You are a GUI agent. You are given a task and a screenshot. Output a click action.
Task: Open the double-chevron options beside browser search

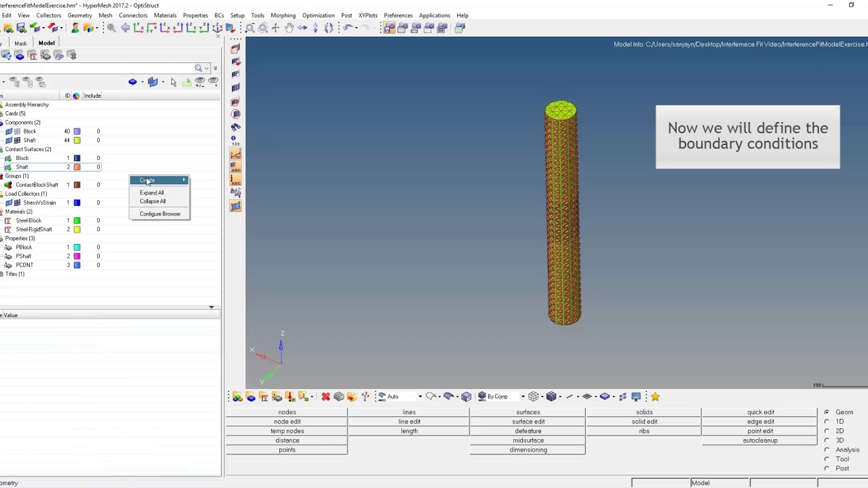tap(215, 68)
